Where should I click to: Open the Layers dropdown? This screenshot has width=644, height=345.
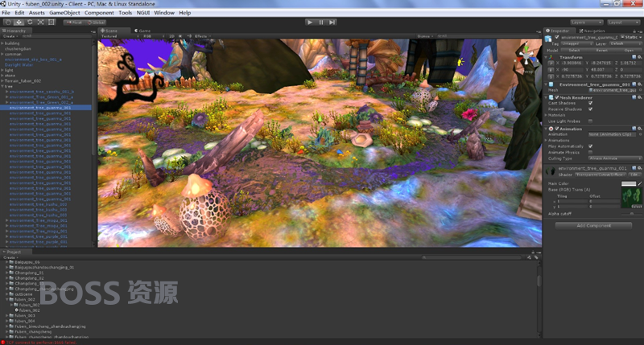[587, 23]
